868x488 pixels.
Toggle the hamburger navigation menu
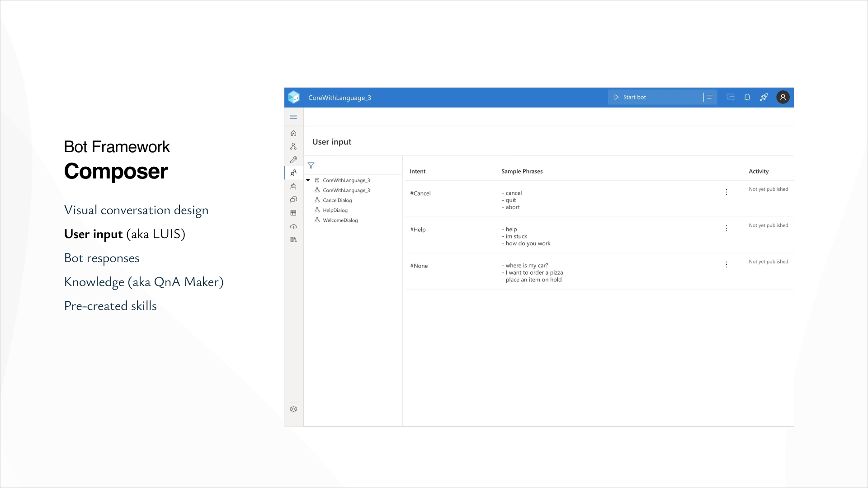[293, 117]
